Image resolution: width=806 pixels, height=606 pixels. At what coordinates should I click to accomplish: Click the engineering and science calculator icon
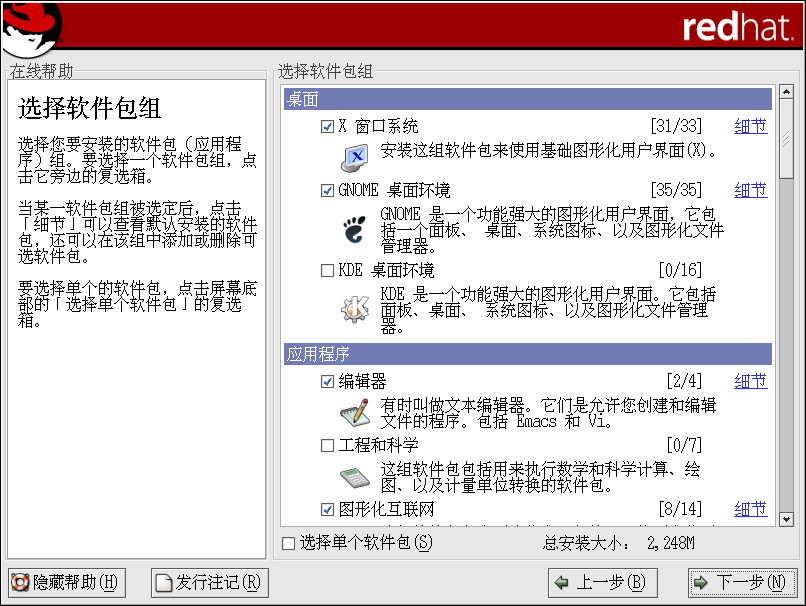[355, 475]
